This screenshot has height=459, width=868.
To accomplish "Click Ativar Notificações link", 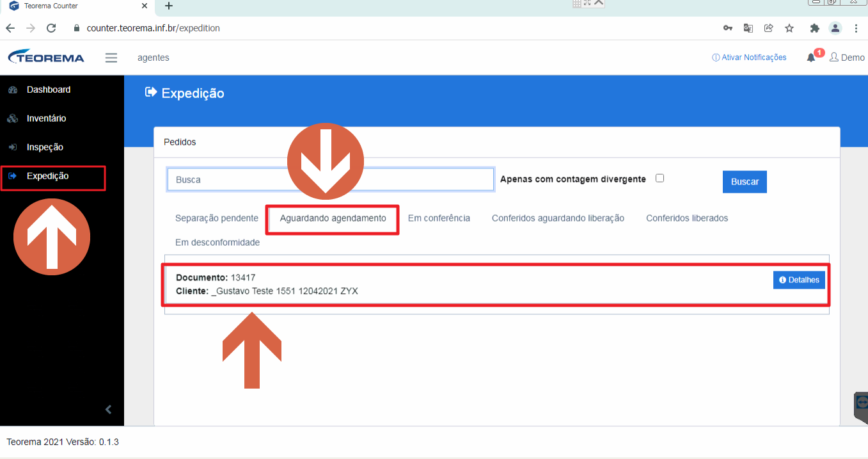I will click(749, 58).
